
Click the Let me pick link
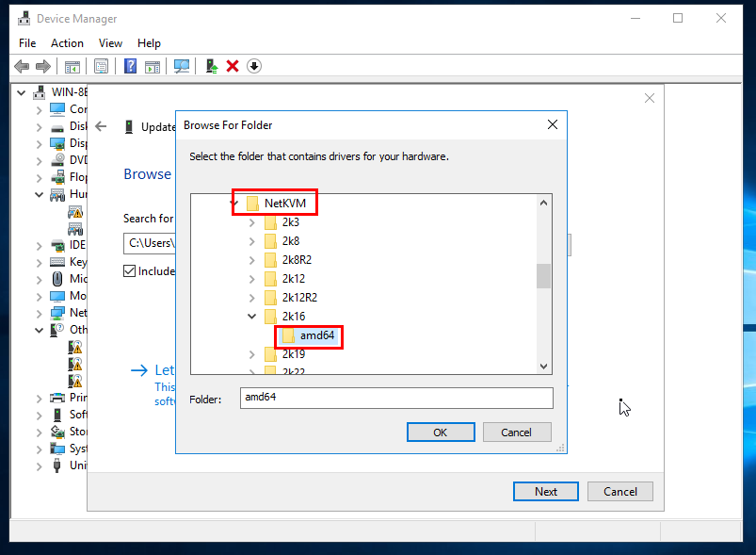tap(164, 370)
